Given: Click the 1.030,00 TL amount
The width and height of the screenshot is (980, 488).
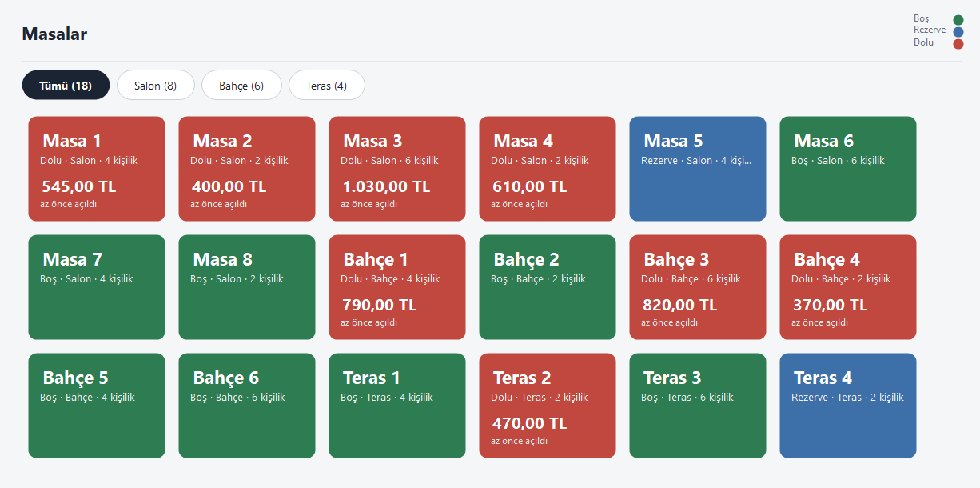Looking at the screenshot, I should coord(386,186).
